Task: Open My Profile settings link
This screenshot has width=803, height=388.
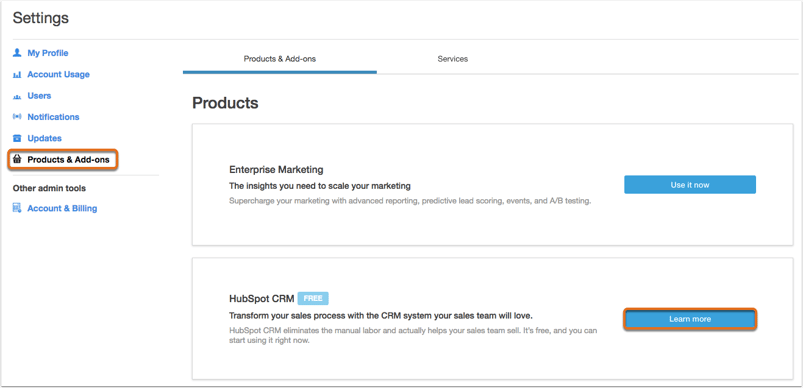Action: [x=48, y=53]
